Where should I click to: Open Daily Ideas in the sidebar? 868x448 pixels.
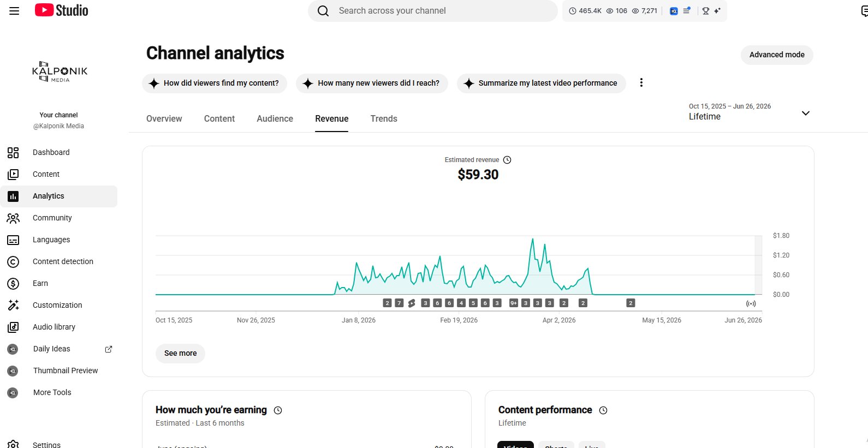pos(52,349)
